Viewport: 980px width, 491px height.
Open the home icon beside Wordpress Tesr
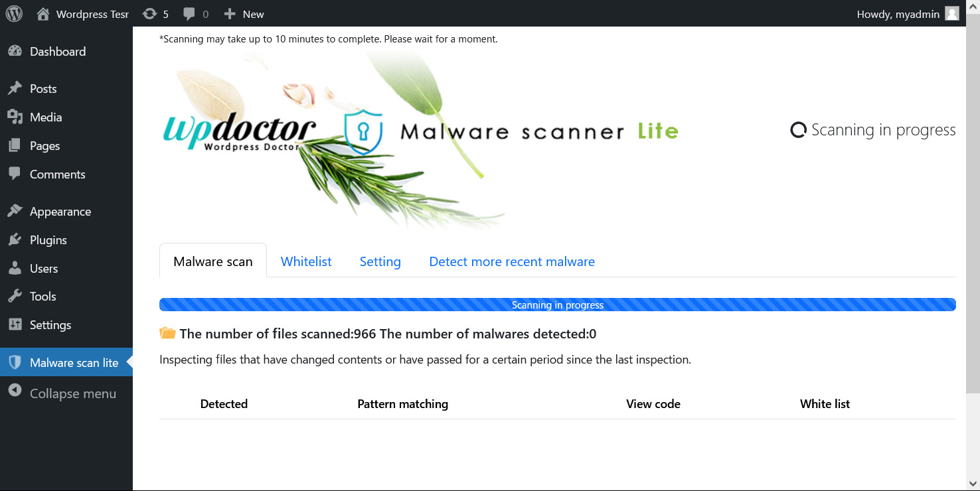click(43, 13)
